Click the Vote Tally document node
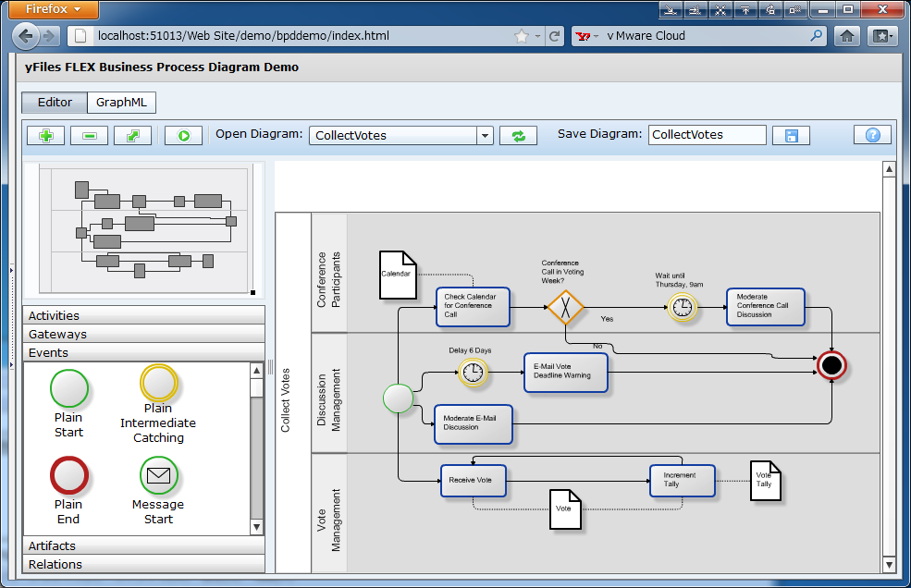The height and width of the screenshot is (588, 911). click(765, 481)
